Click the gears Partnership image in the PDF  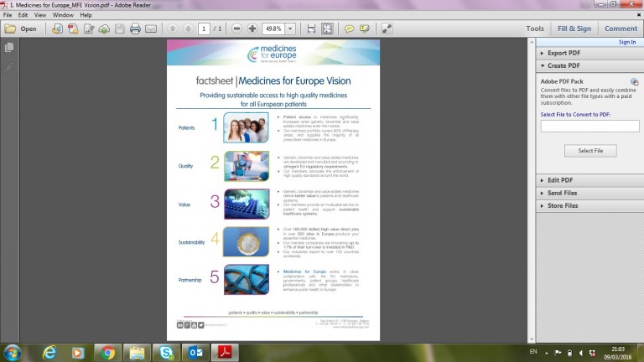[247, 280]
